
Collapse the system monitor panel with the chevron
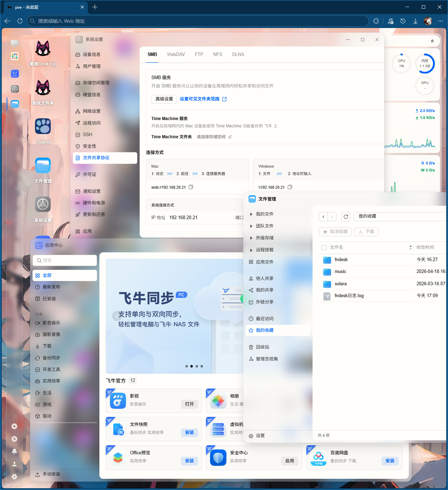(432, 41)
